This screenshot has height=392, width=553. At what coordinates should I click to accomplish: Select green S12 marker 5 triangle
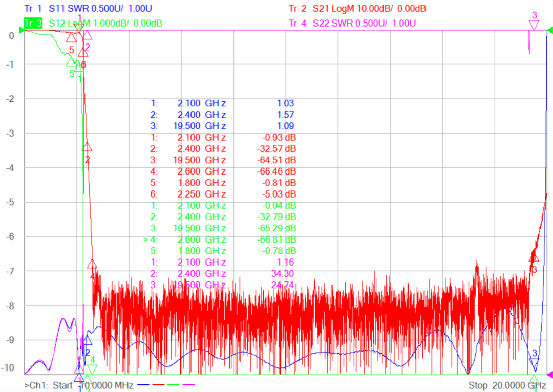pos(71,62)
